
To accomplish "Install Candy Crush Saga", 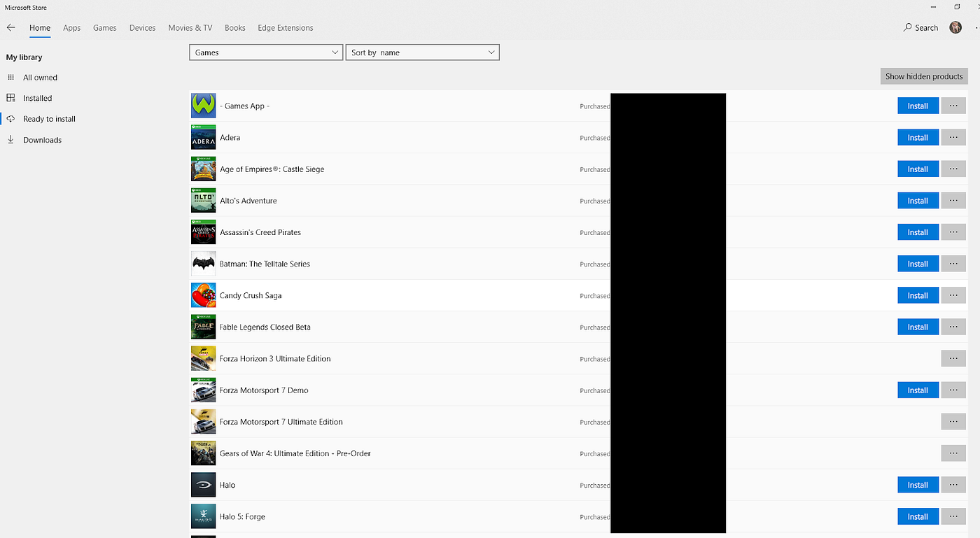I will point(918,295).
